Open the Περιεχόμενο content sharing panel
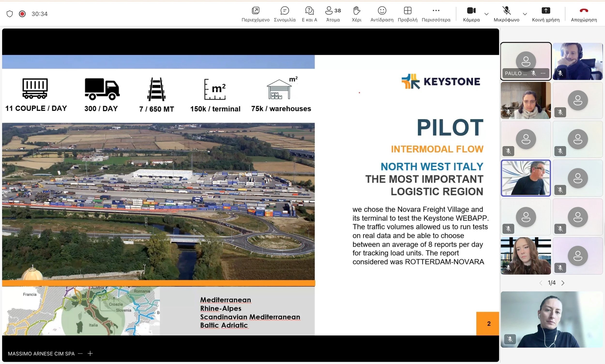This screenshot has height=364, width=605. tap(255, 14)
